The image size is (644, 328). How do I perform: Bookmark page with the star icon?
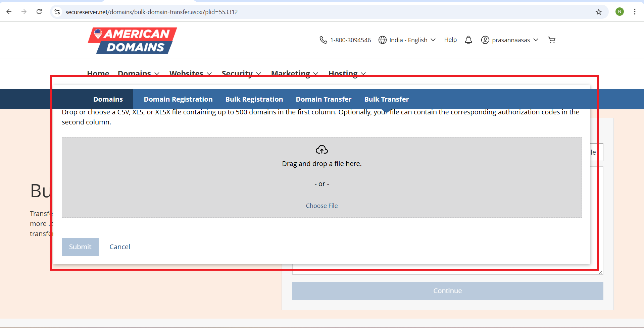(598, 12)
